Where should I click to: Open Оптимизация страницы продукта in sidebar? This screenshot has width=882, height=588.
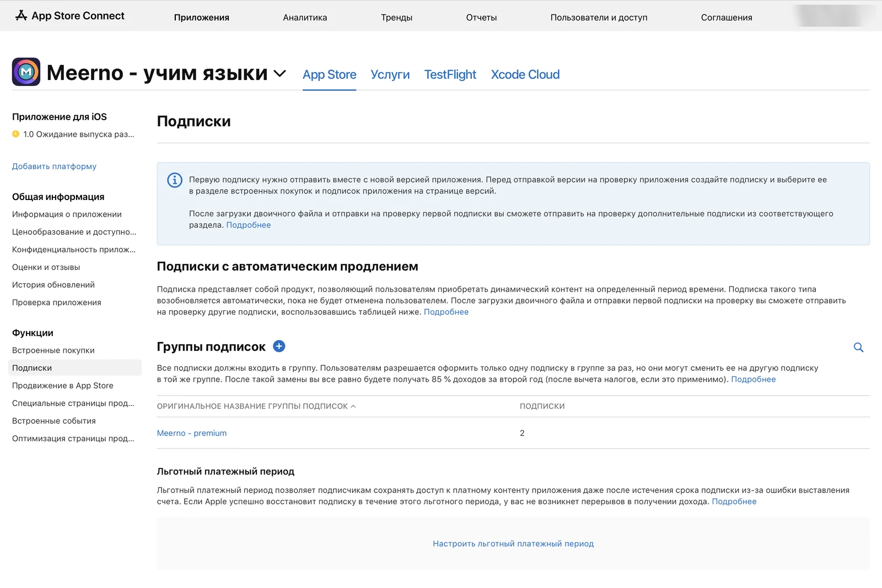(x=73, y=439)
